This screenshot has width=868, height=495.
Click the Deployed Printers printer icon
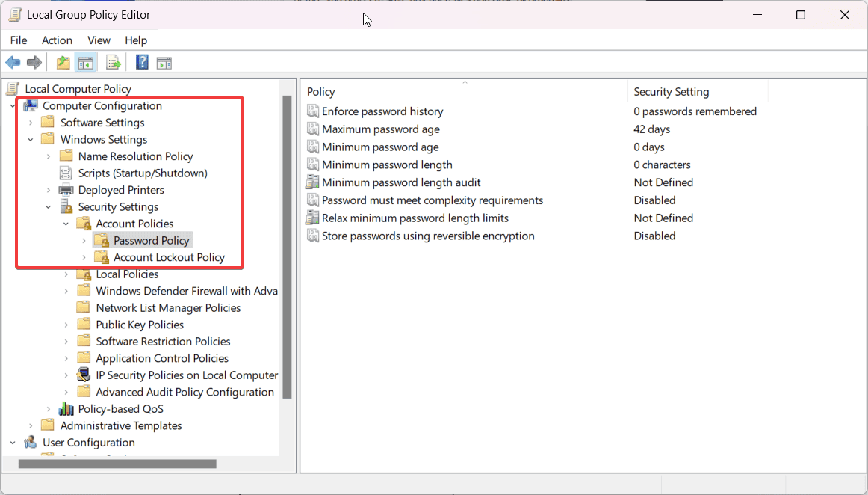point(66,190)
